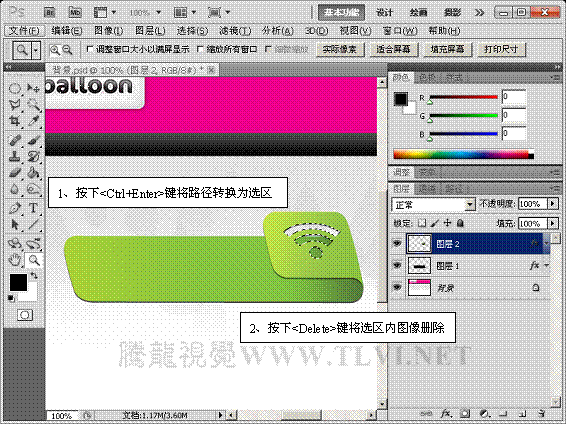Reset default foreground and background colors
566x424 pixels.
coord(11,298)
